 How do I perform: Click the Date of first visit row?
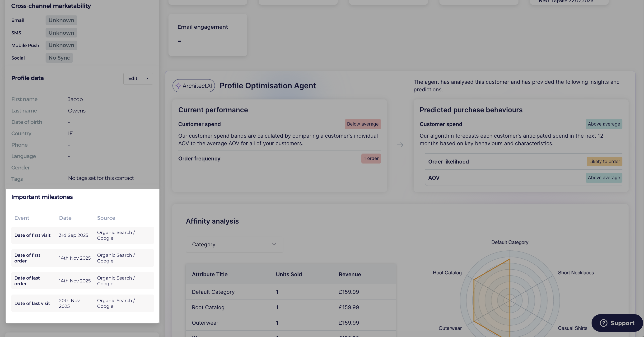click(83, 235)
